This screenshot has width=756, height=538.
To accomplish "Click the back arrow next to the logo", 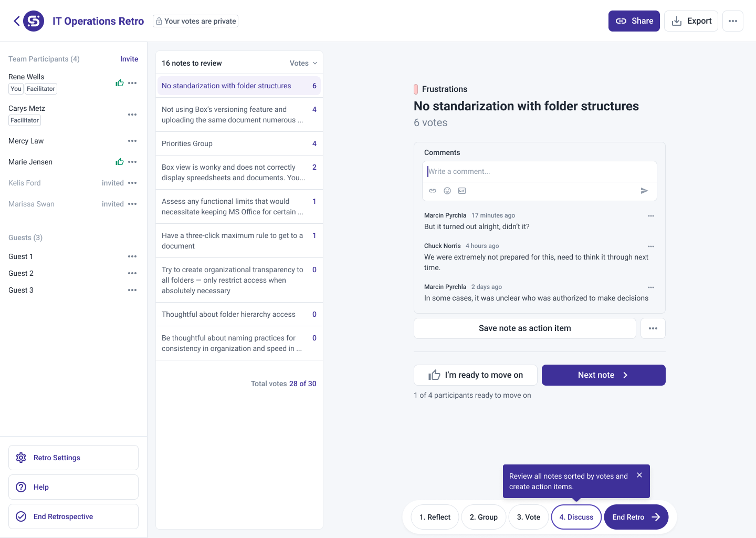I will click(x=16, y=21).
